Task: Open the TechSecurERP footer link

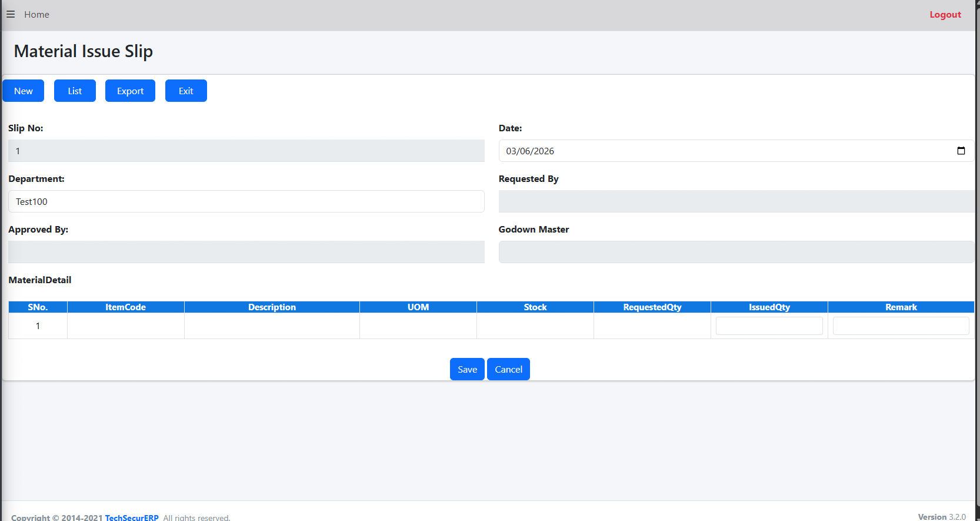Action: tap(132, 517)
